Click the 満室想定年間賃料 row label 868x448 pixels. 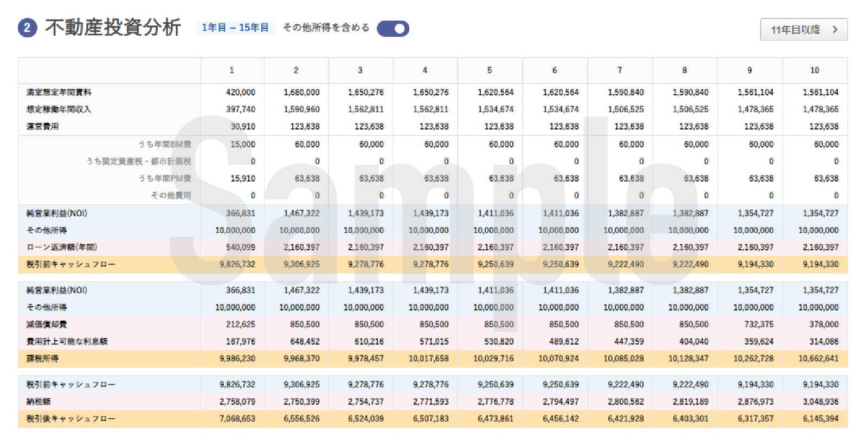[x=59, y=93]
